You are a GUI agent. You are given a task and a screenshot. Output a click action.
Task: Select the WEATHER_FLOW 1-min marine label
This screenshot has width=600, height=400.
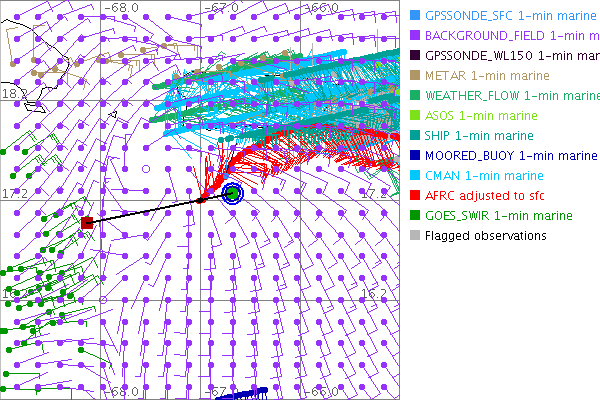tap(511, 95)
